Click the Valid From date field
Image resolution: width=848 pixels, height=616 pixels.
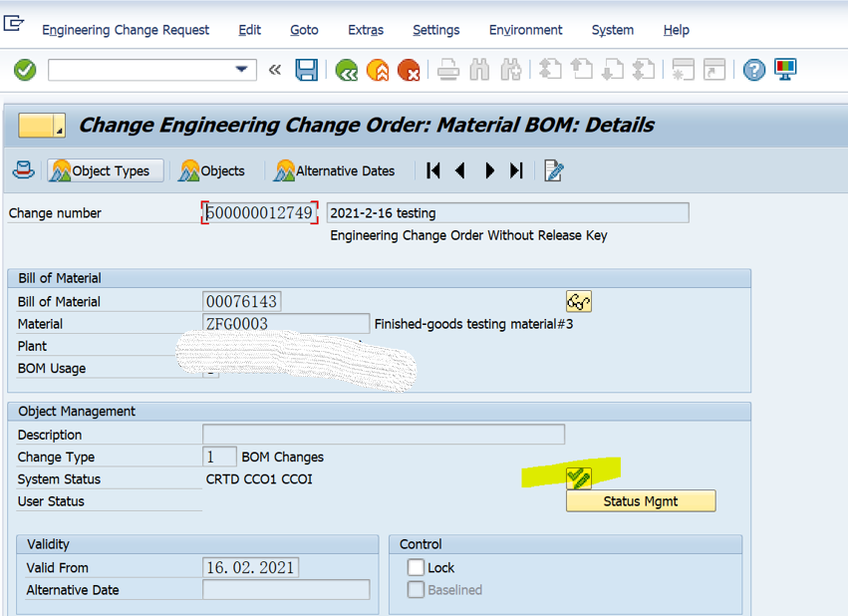(250, 567)
